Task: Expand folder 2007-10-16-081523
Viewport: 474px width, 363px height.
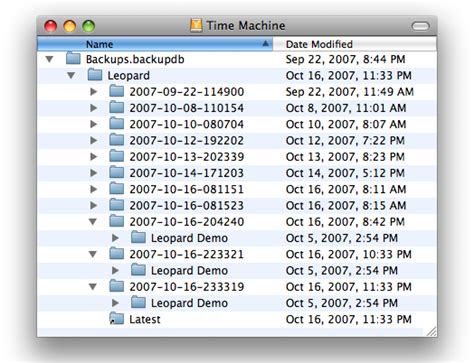Action: tap(94, 206)
